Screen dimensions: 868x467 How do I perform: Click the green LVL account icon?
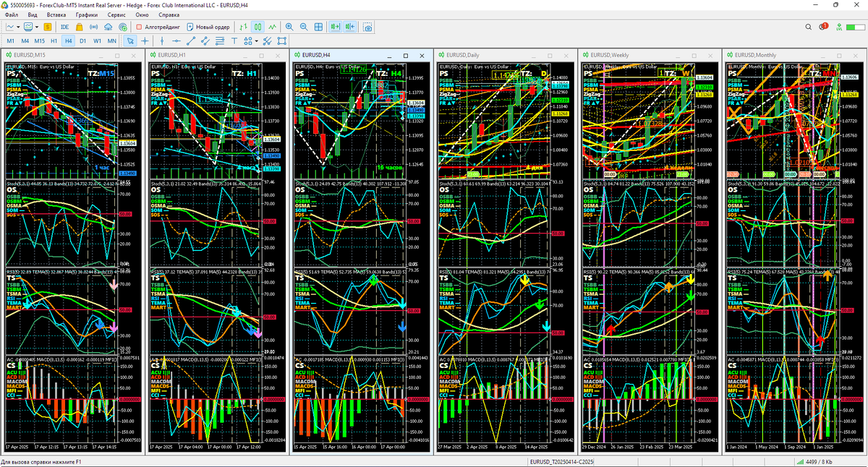click(x=840, y=27)
